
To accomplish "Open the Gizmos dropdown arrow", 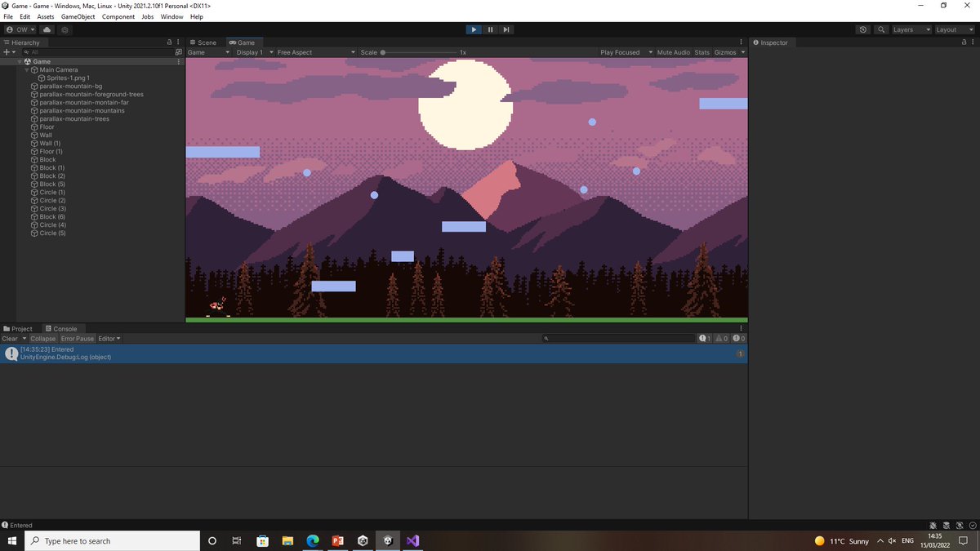I will [x=743, y=52].
